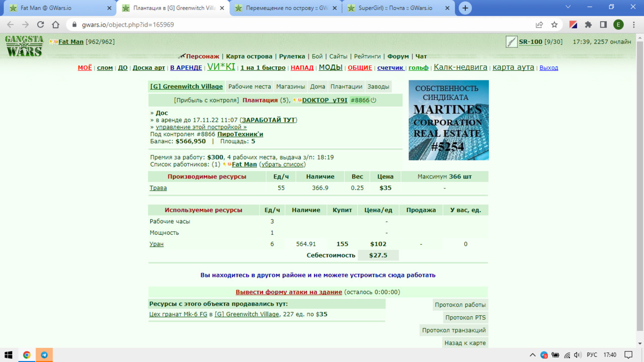Open Трава resource link

click(158, 188)
